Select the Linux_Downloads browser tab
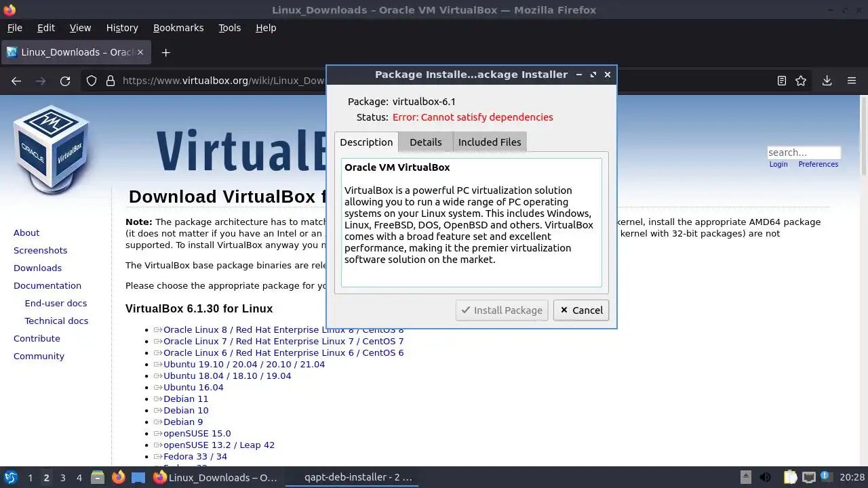868x488 pixels. (77, 52)
